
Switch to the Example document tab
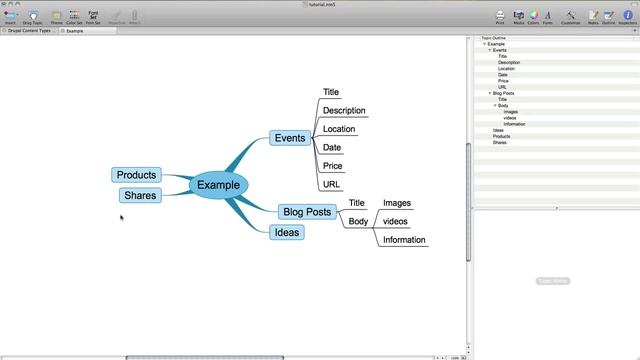[88, 31]
